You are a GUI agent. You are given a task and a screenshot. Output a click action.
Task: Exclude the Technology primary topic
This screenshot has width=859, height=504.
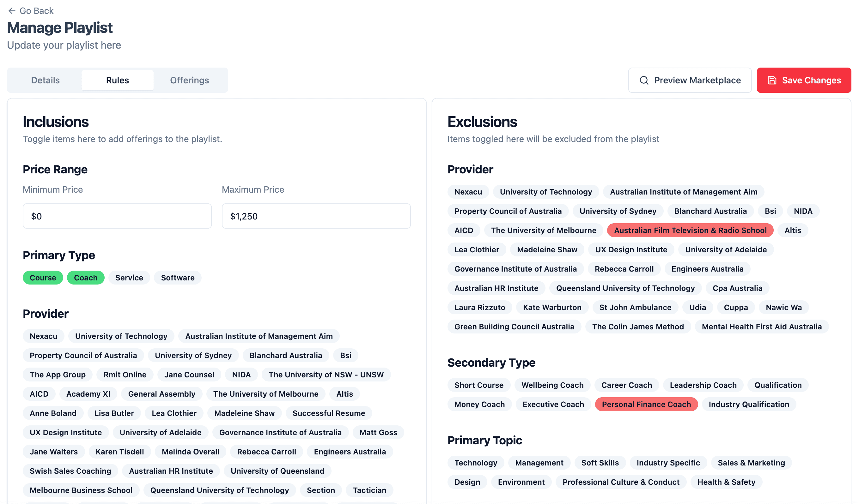click(476, 463)
